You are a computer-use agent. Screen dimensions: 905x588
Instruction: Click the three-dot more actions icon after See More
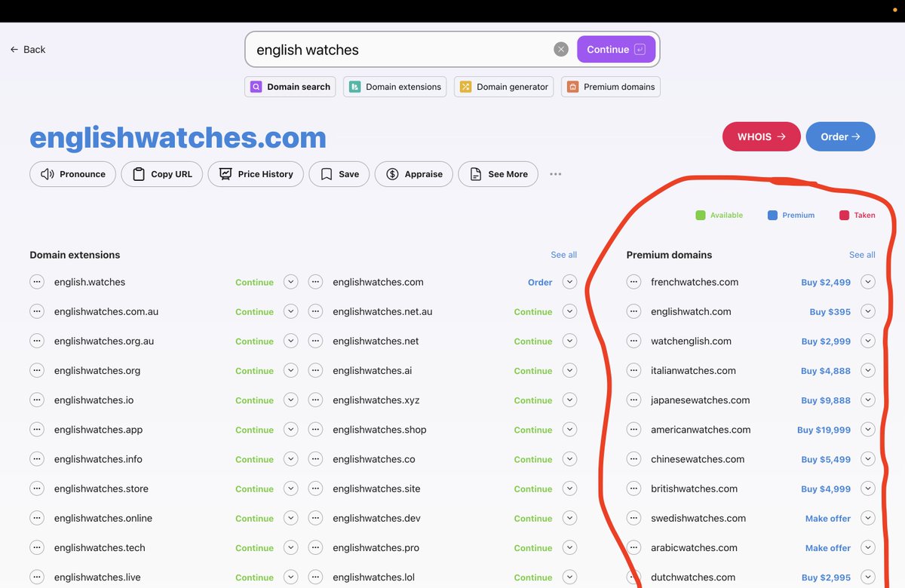pyautogui.click(x=556, y=174)
